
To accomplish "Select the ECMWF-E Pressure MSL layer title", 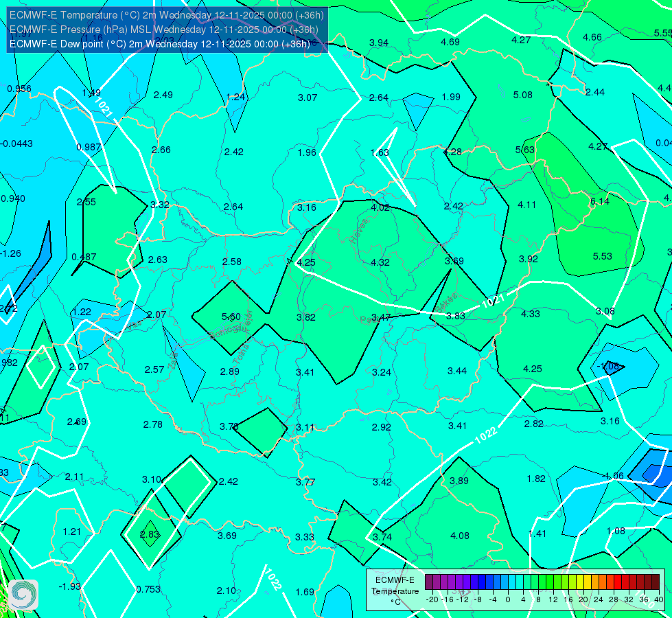I will [x=164, y=30].
